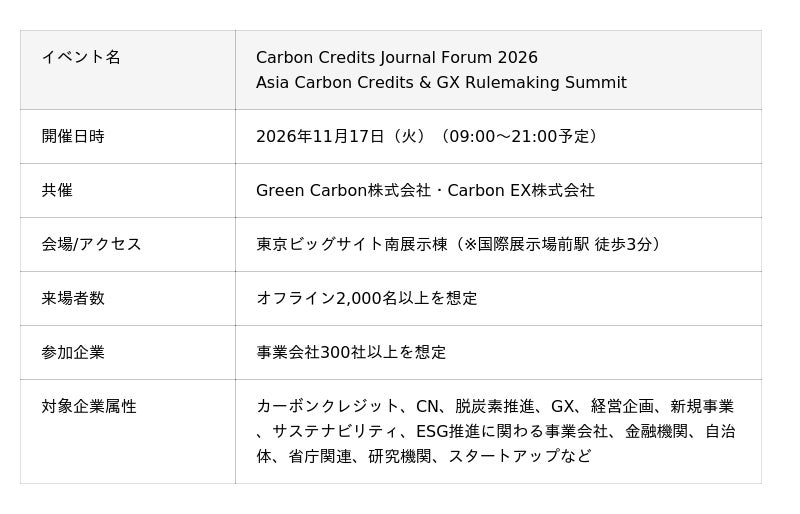Click the line ending with スタートアップなど
Viewport: 800px width, 514px height.
click(x=424, y=456)
